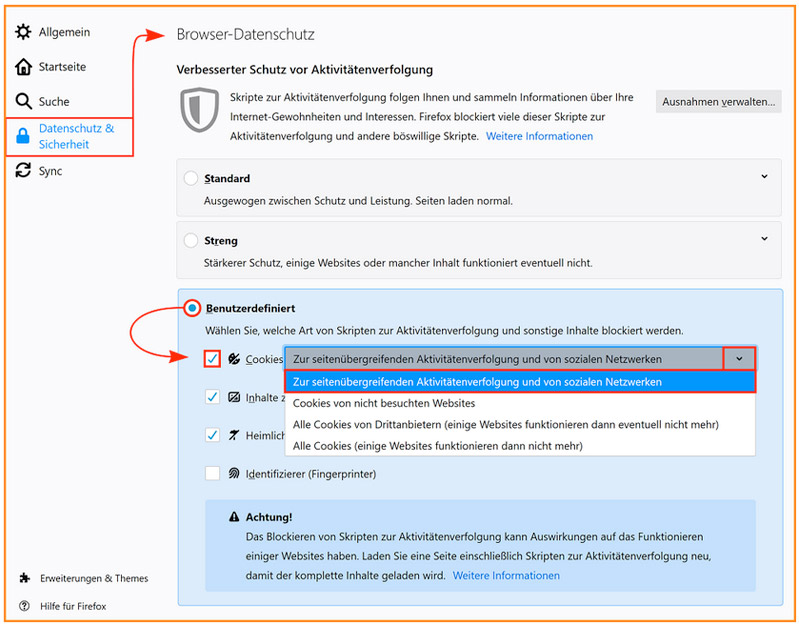
Task: Click the Hilfe question mark icon
Action: click(24, 606)
